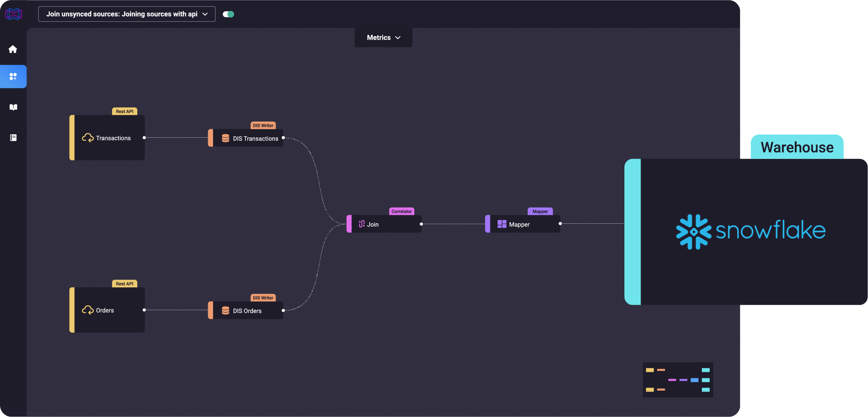Viewport: 868px width, 417px height.
Task: Click the purple Mapper tag
Action: [x=540, y=211]
